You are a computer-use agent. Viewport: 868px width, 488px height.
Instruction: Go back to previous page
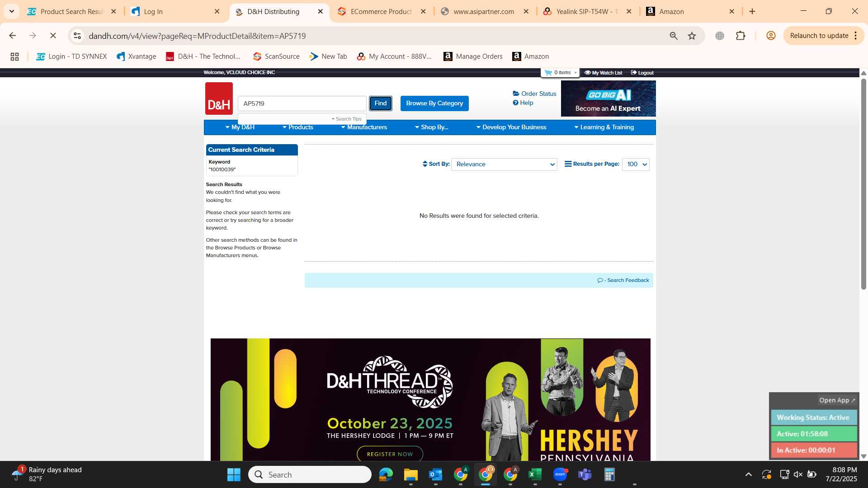[13, 36]
